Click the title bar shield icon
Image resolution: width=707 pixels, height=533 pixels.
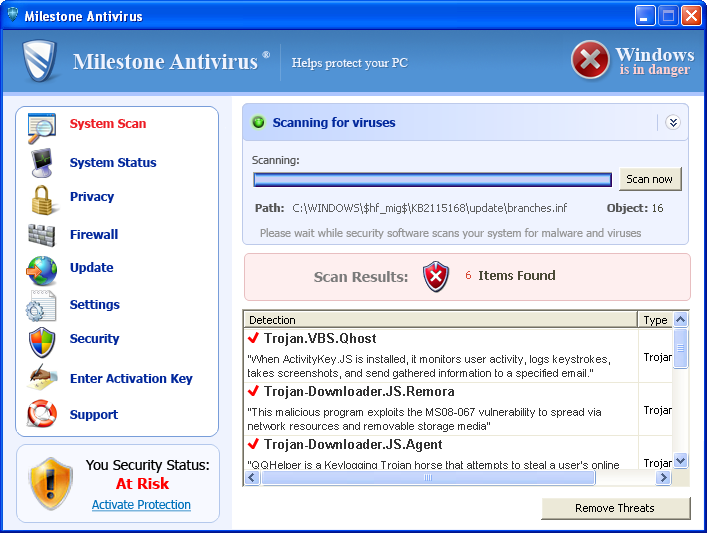13,15
